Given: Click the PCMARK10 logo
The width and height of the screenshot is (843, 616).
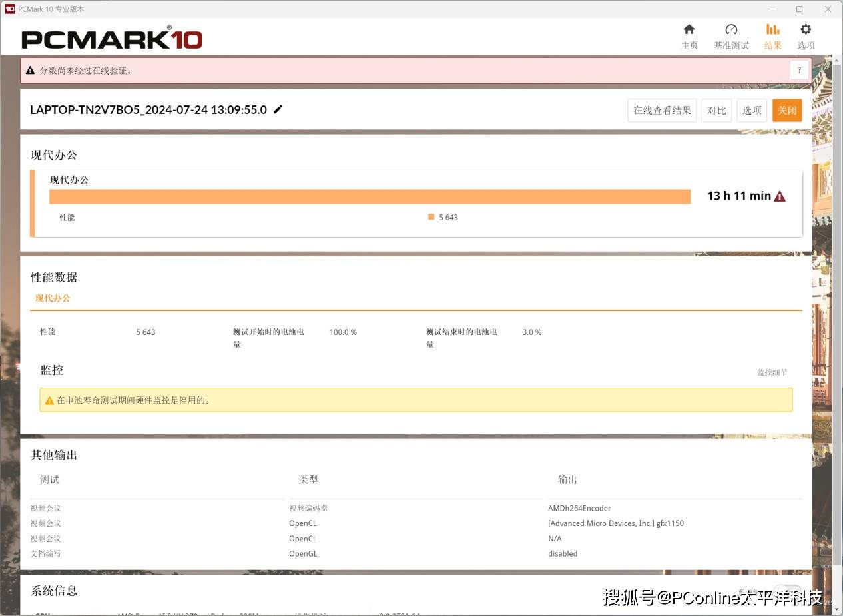Looking at the screenshot, I should pyautogui.click(x=112, y=38).
